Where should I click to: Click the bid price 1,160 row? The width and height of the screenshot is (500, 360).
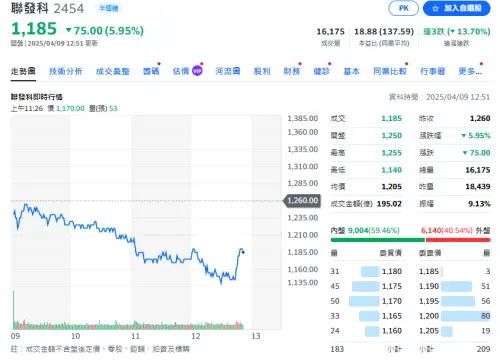tap(366, 331)
